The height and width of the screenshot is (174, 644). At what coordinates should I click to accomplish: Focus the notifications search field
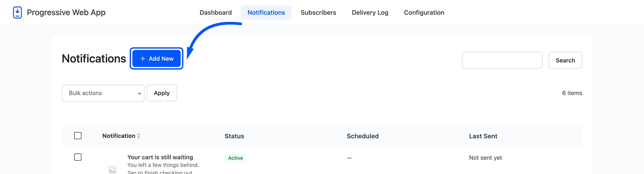tap(502, 60)
